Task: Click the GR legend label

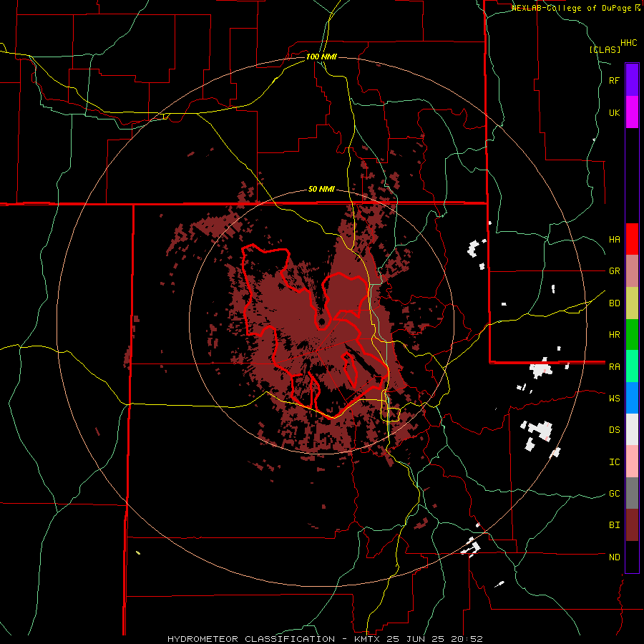Action: (614, 271)
